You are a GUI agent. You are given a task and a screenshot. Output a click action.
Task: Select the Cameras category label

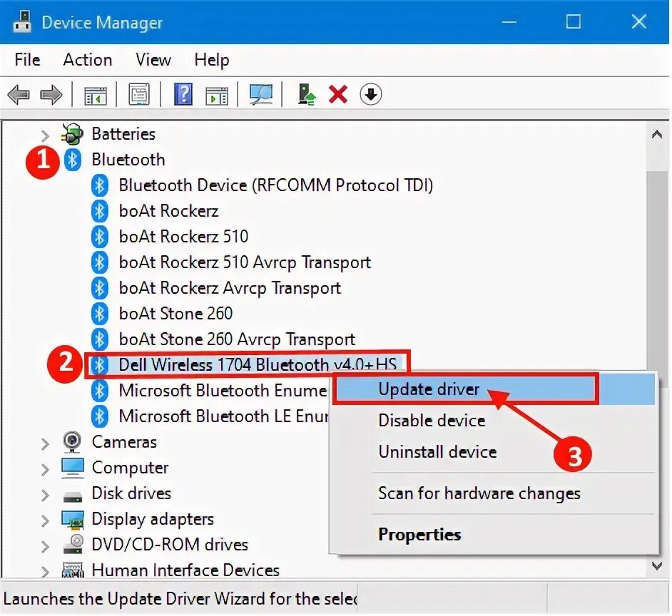(x=124, y=442)
